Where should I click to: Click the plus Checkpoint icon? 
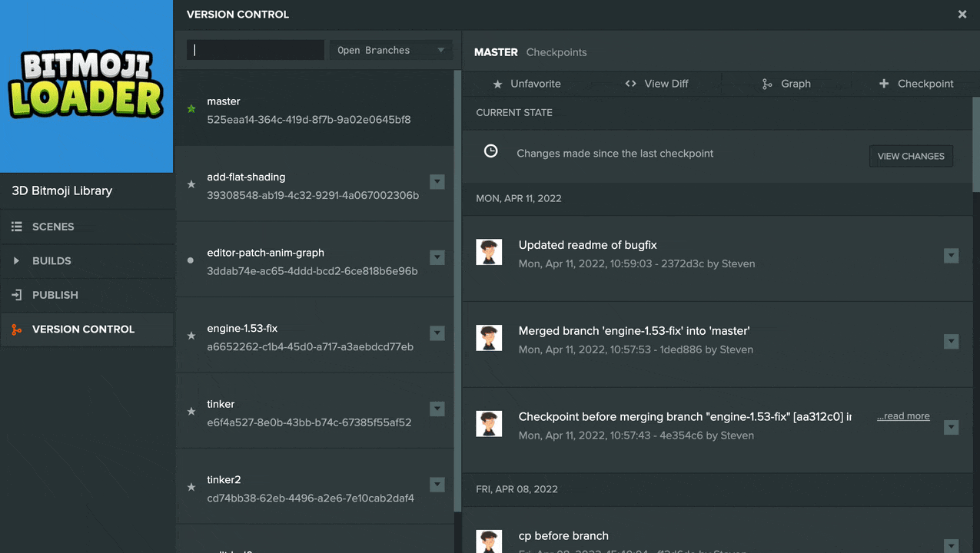coord(884,84)
